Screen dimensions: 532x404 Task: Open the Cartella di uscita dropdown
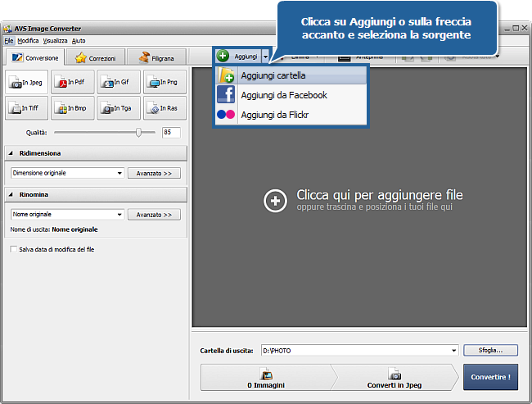click(x=453, y=351)
